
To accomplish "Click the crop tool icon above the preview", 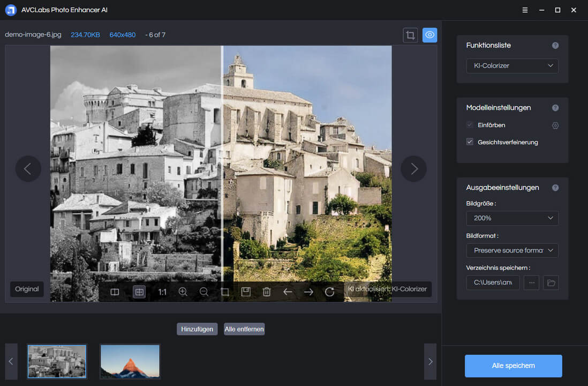I will (x=410, y=35).
